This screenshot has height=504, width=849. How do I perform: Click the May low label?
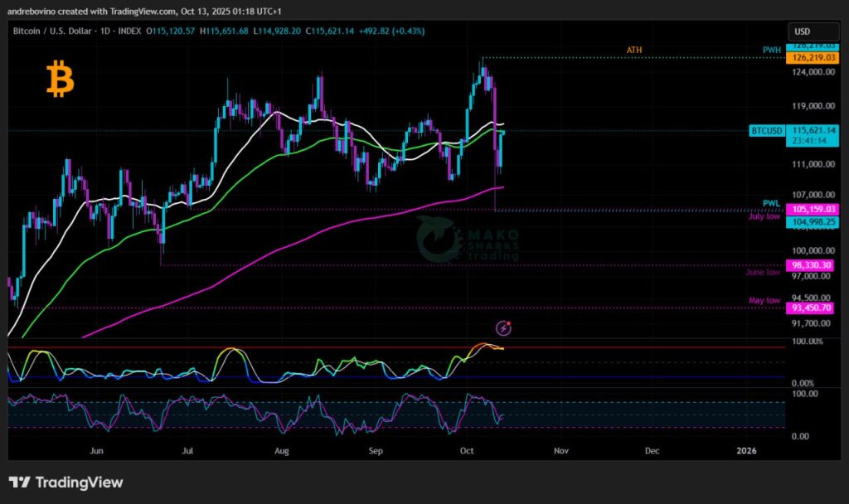pos(764,300)
